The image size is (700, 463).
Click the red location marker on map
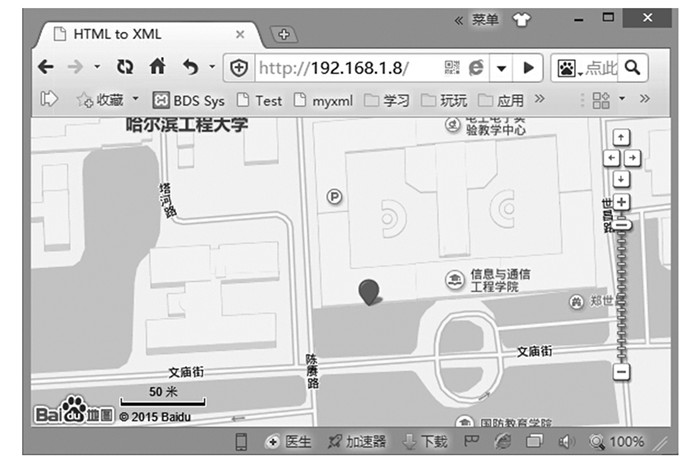coord(370,291)
